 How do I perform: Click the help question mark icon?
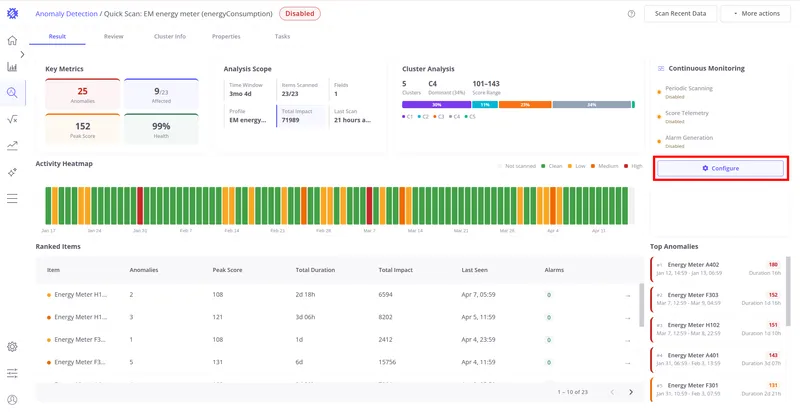pyautogui.click(x=631, y=14)
